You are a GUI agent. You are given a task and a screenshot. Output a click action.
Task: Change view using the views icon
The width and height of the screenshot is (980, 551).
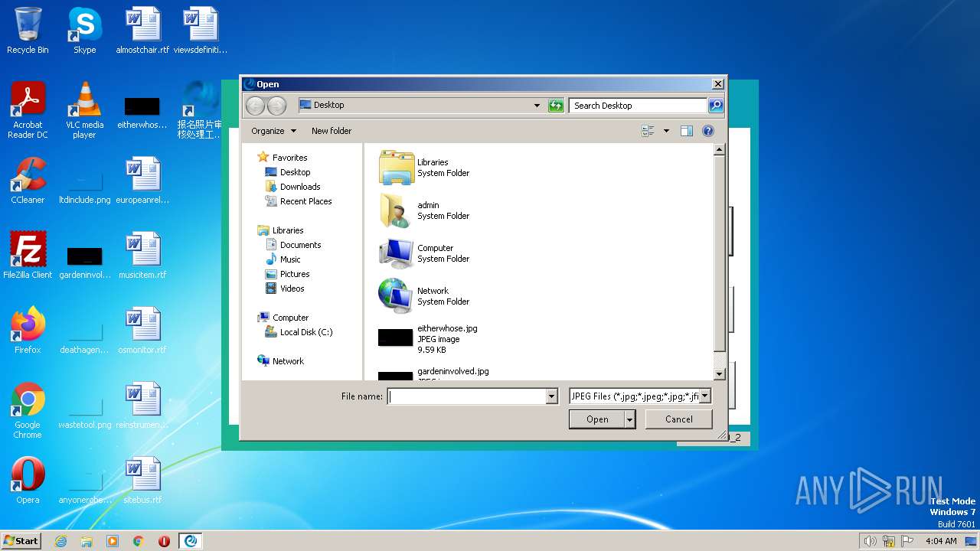tap(648, 131)
